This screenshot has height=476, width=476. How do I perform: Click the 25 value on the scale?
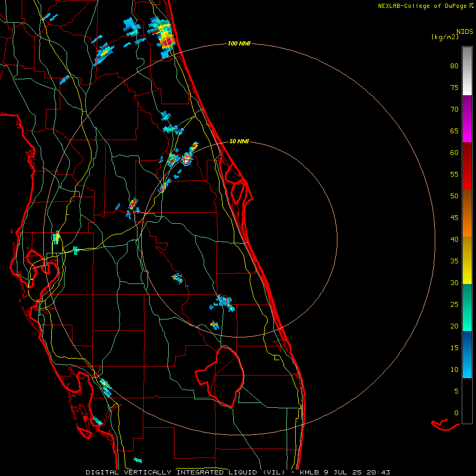454,304
